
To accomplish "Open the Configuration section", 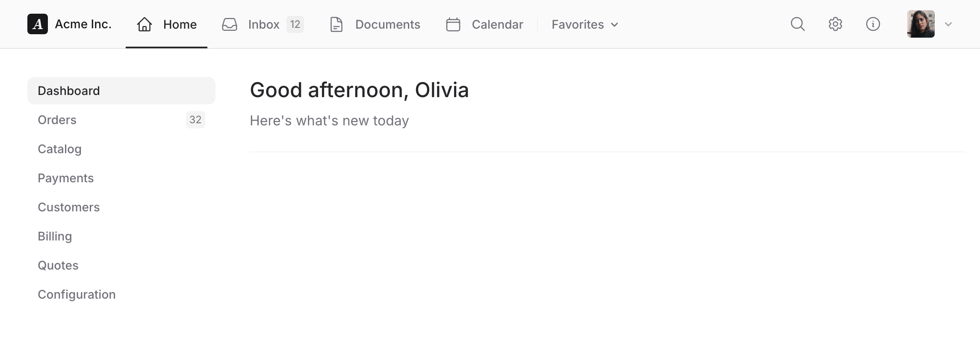I will click(77, 294).
